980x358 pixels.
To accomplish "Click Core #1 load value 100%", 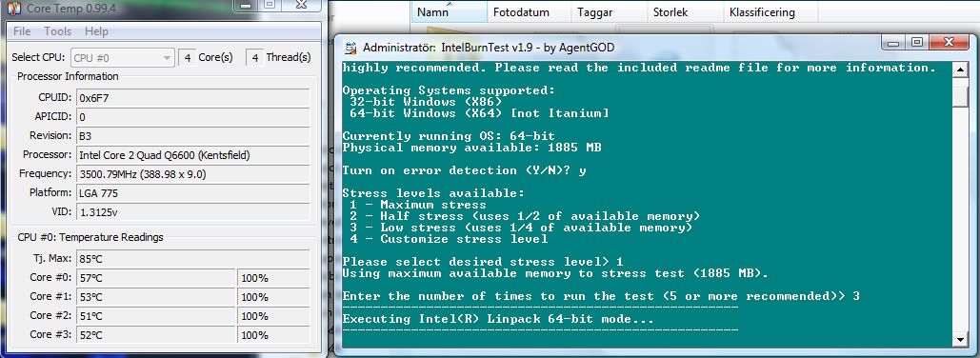I will pyautogui.click(x=273, y=297).
